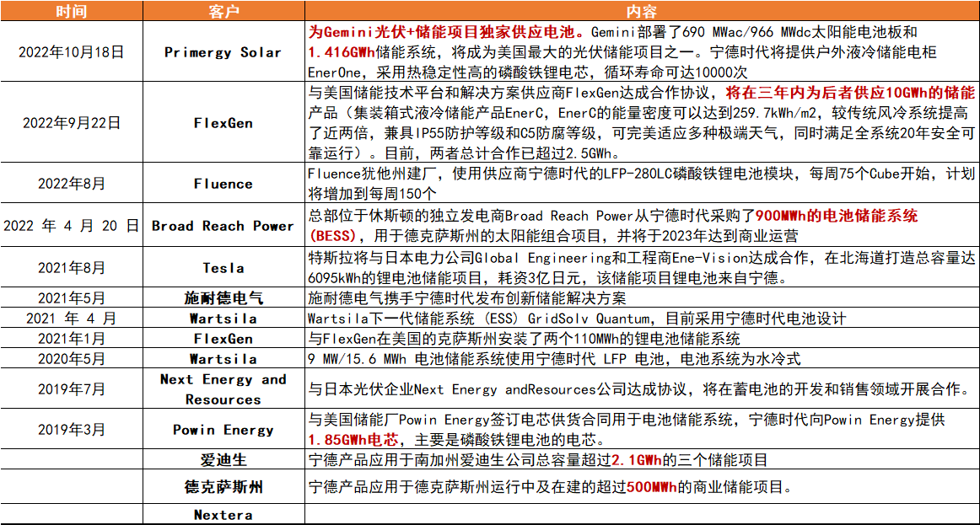Screen dimensions: 980x525
Task: Select the date cell 2022 年 4 月 20 日
Action: 71,225
